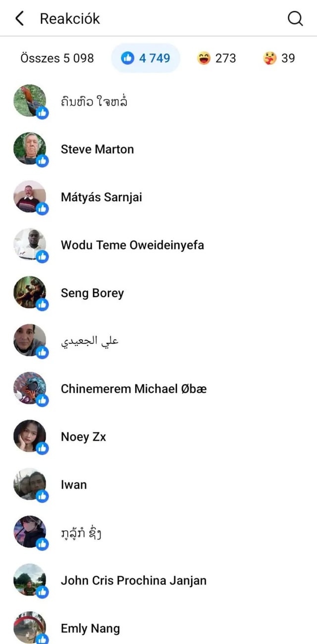
Task: Open Noey Zx's profile photo
Action: point(30,436)
